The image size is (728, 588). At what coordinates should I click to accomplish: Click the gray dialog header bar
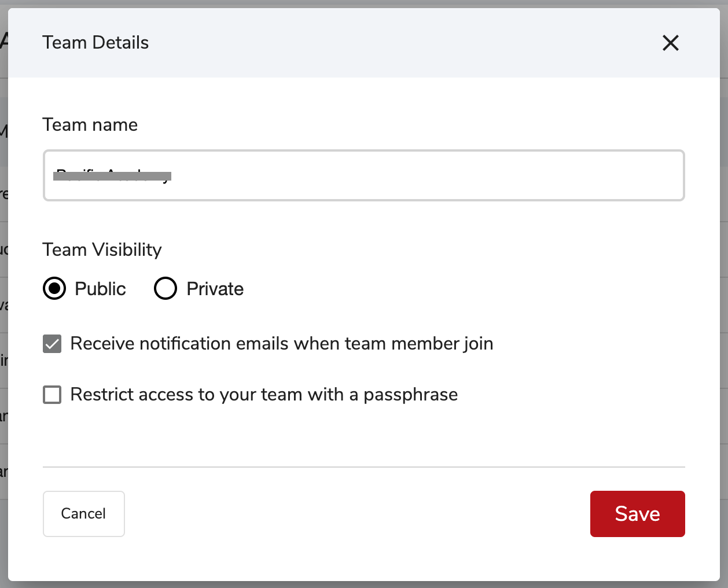(376, 43)
